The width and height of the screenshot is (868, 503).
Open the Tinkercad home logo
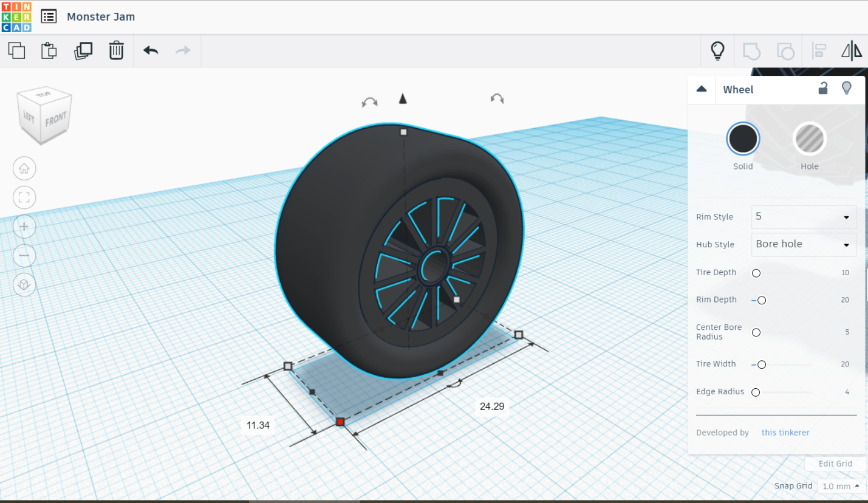pyautogui.click(x=16, y=16)
